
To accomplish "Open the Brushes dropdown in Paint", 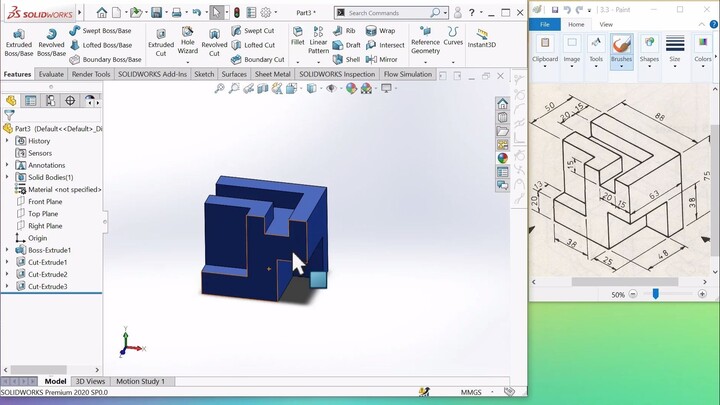I will pos(621,67).
